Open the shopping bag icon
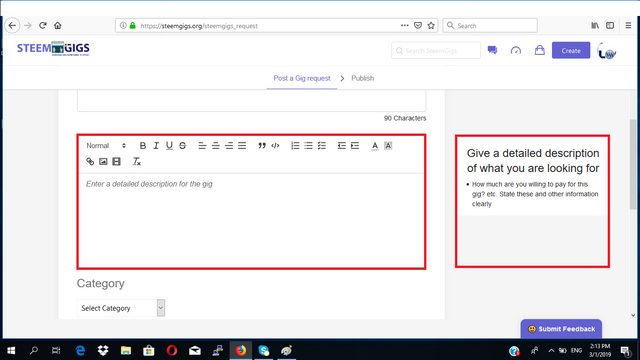The image size is (640, 360). click(540, 50)
